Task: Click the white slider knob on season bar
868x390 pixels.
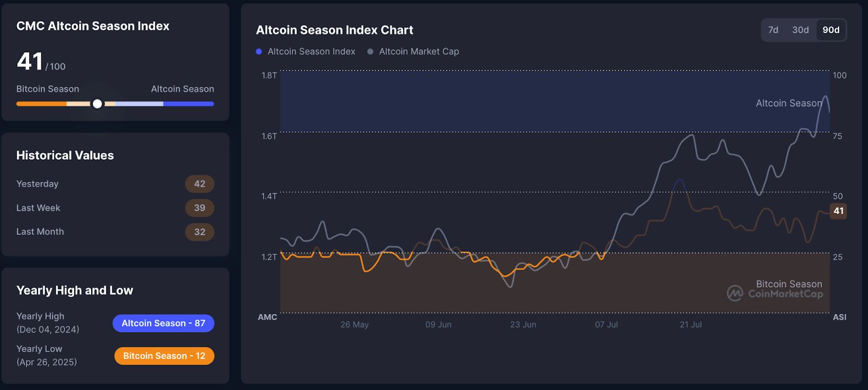Action: [97, 104]
